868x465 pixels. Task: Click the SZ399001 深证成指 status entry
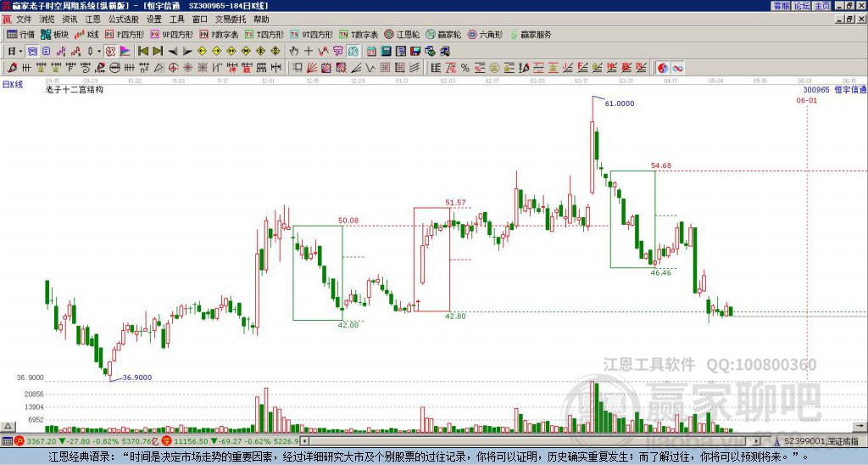click(x=821, y=442)
